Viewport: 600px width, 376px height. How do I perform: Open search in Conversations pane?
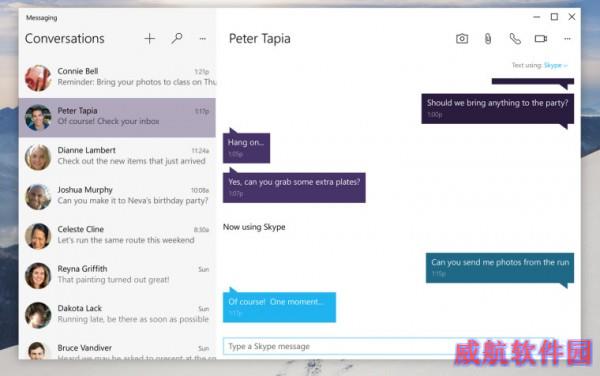(177, 38)
